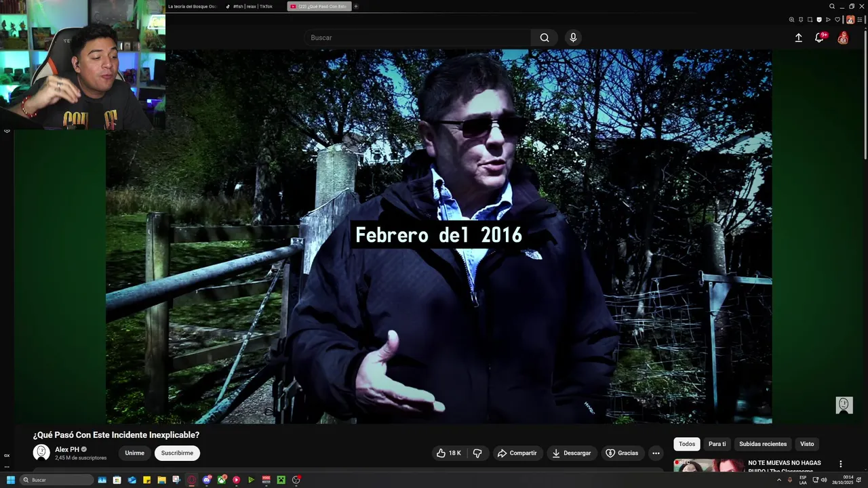Open Snipping Tool from the taskbar
Screen dimensions: 868x488
click(x=176, y=480)
